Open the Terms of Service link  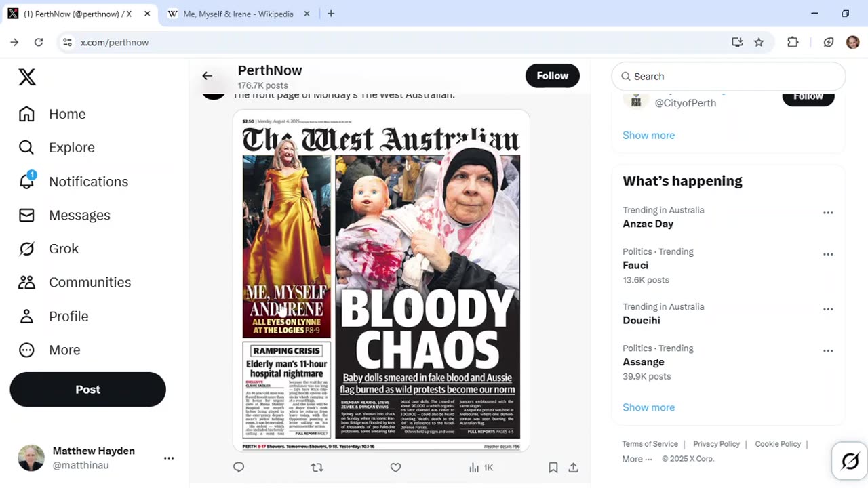click(650, 444)
